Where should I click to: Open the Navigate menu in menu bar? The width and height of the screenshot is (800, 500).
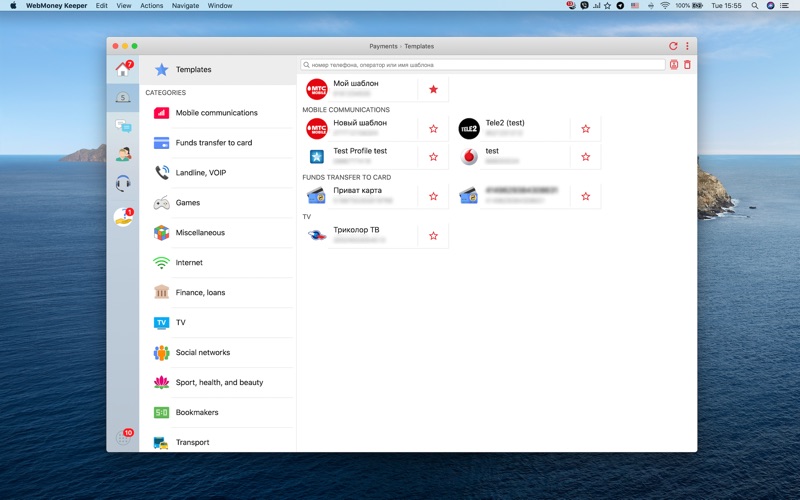(185, 5)
